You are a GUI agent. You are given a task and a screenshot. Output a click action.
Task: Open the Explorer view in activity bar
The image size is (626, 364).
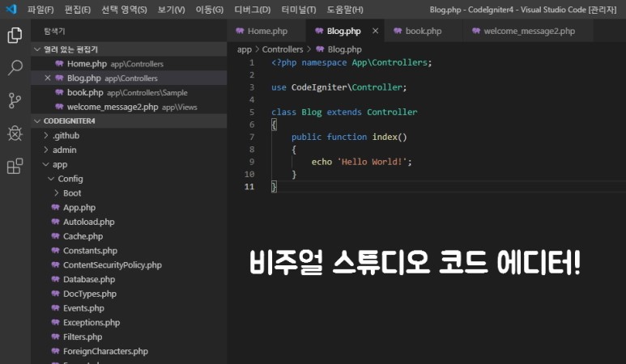pyautogui.click(x=15, y=35)
